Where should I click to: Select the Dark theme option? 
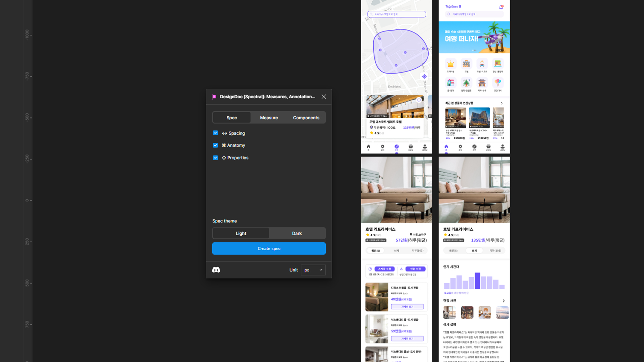click(x=297, y=233)
